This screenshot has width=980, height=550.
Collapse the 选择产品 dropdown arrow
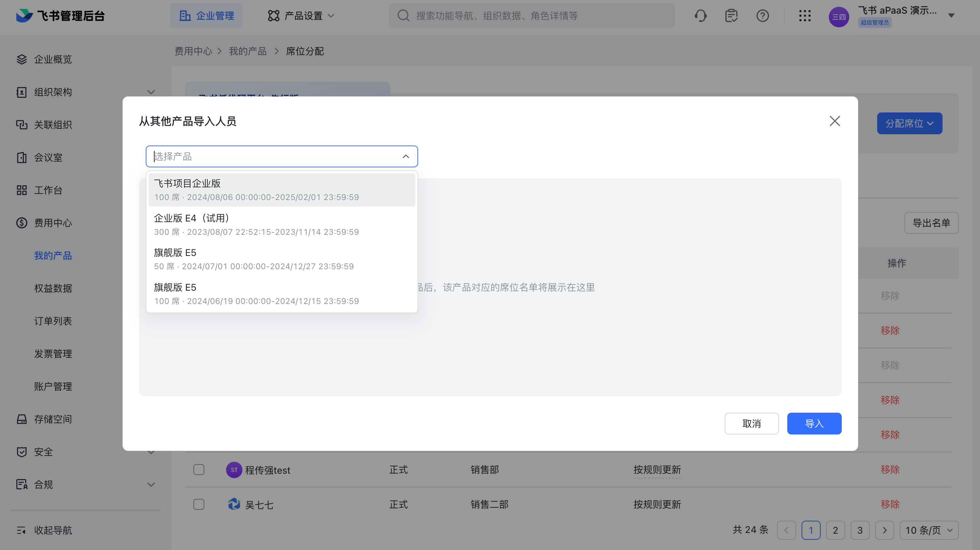click(406, 156)
